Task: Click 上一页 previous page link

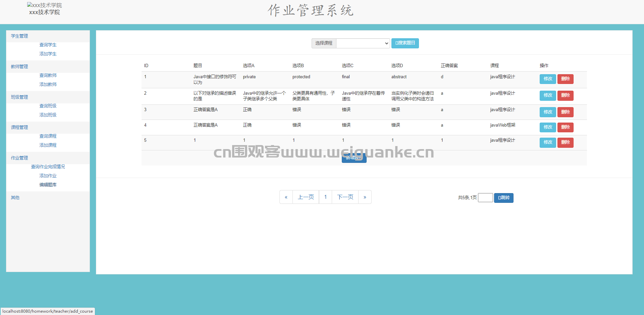Action: point(306,197)
